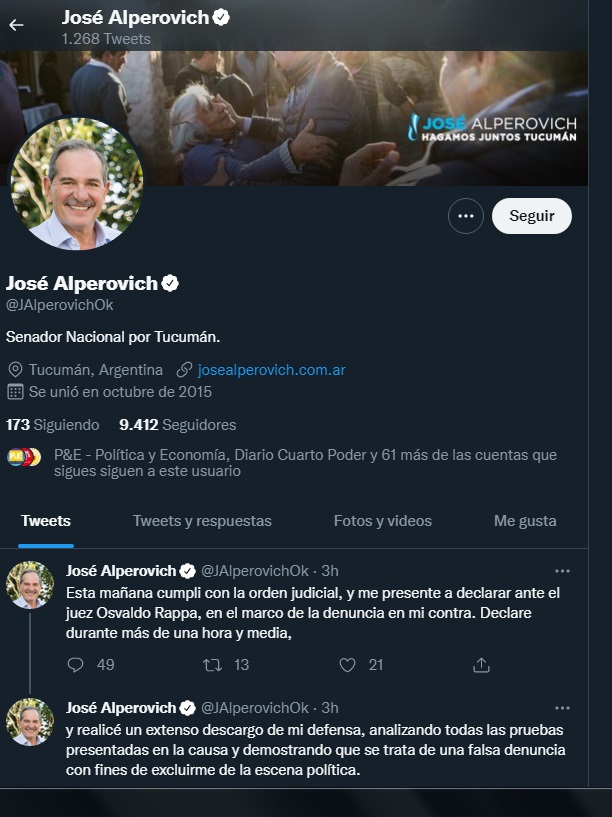Retweet the Osvaldo Rappa tweet
612x817 pixels.
tap(212, 665)
